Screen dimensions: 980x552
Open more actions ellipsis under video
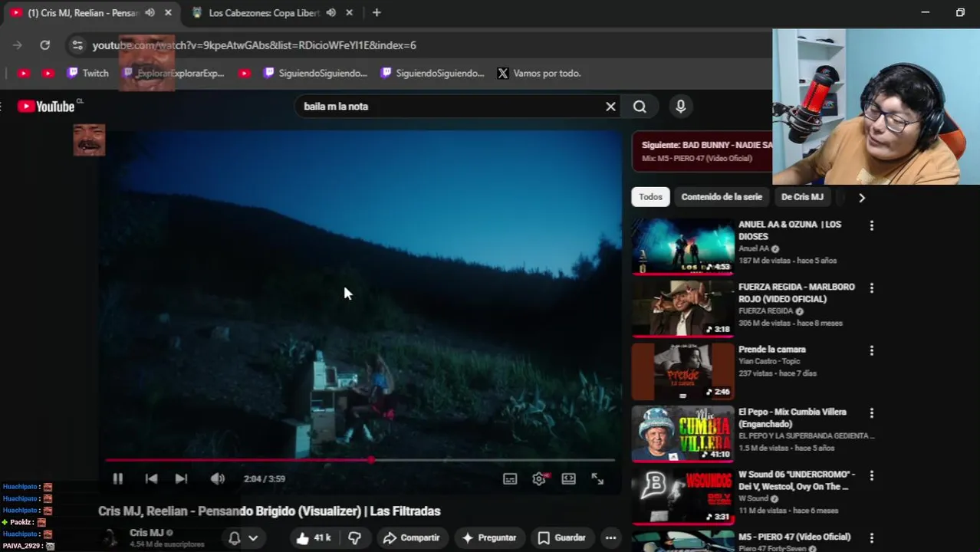610,537
